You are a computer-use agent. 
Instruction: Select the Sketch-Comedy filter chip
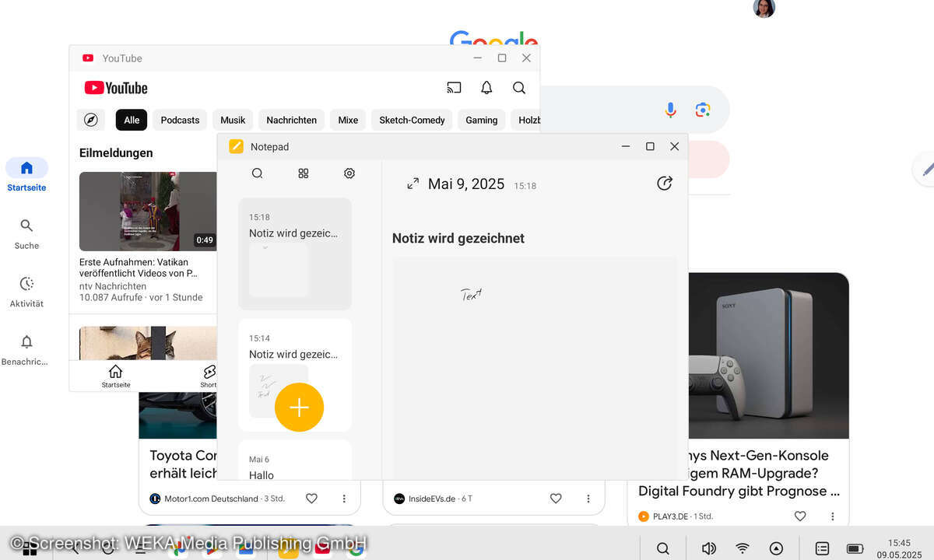point(412,120)
